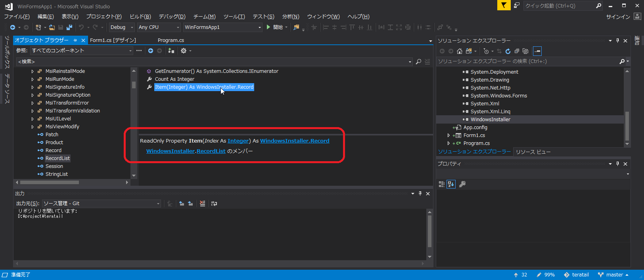Select Session in Object Browser tree
This screenshot has width=644, height=280.
click(x=54, y=166)
